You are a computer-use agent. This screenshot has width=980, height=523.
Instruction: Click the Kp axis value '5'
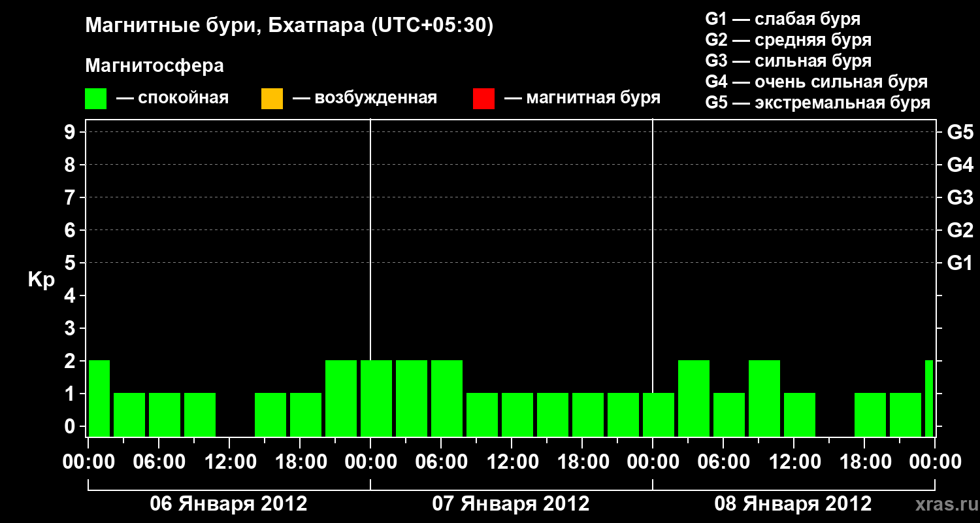click(x=71, y=263)
